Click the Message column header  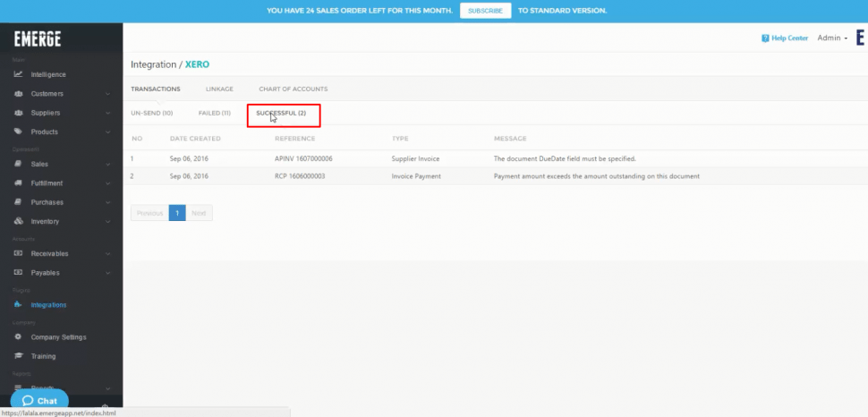click(x=510, y=139)
